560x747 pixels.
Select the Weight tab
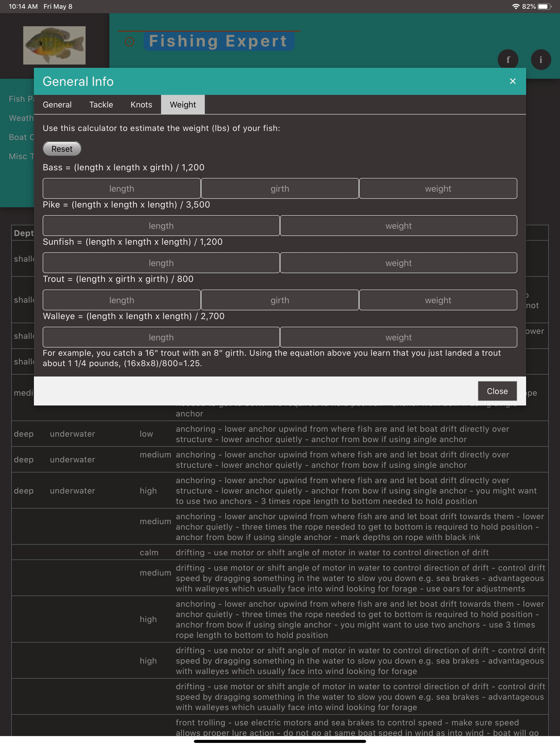point(183,105)
